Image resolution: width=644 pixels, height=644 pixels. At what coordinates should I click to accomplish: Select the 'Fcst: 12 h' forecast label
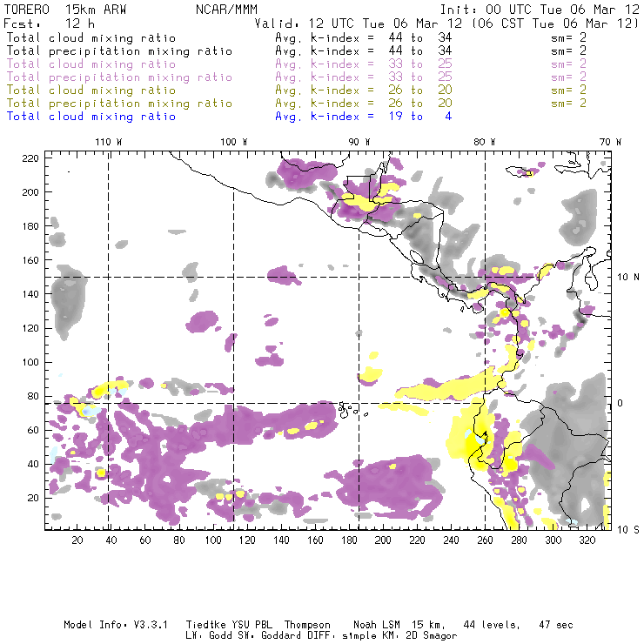(49, 23)
